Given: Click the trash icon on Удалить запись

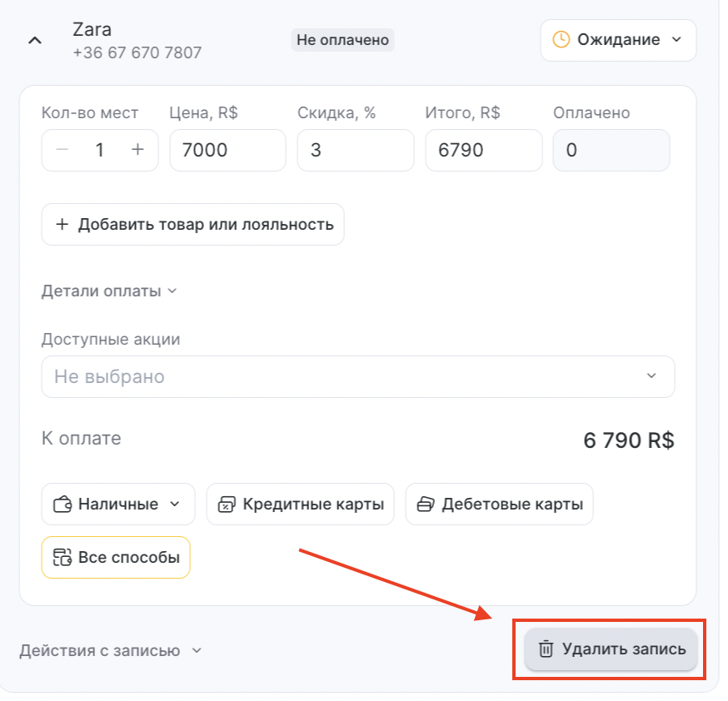Looking at the screenshot, I should click(x=546, y=649).
